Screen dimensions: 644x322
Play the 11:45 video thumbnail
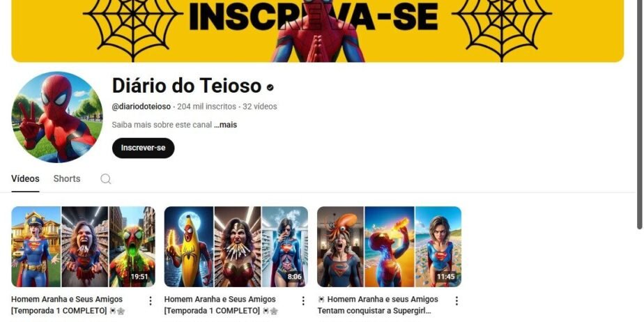tap(390, 247)
